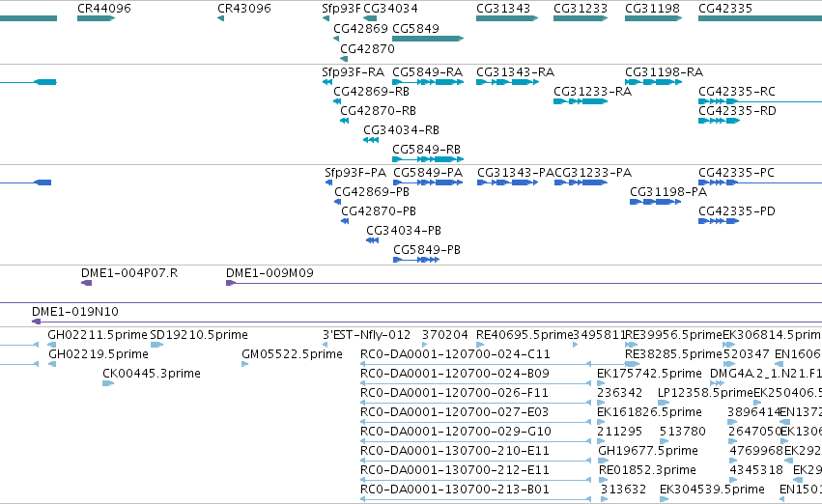The height and width of the screenshot is (504, 822).
Task: Click the CG34034 gene label
Action: point(390,9)
